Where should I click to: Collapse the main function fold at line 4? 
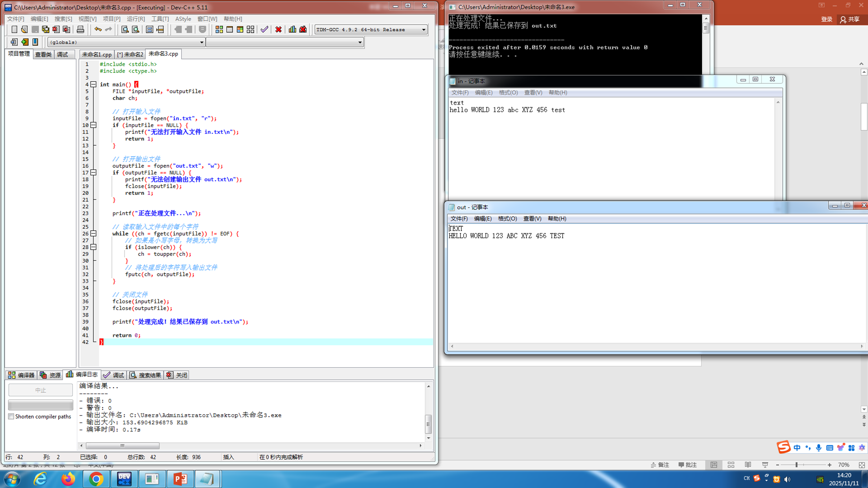pos(94,84)
